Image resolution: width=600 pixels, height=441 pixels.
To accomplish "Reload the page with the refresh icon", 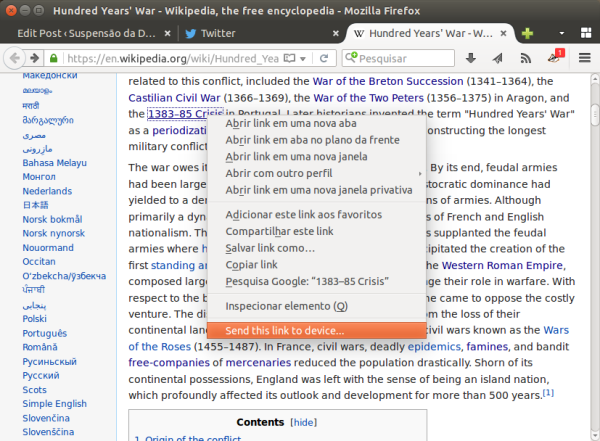I will (x=324, y=58).
